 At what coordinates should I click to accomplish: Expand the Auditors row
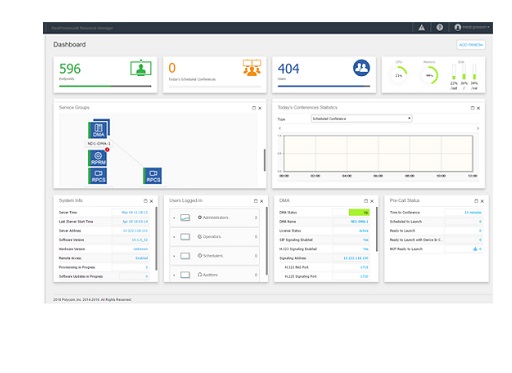[x=174, y=275]
